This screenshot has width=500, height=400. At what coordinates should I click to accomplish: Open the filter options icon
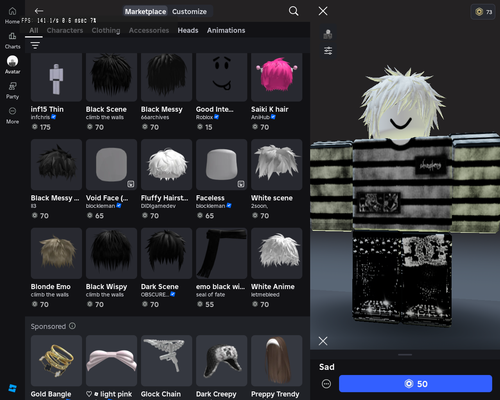(35, 45)
